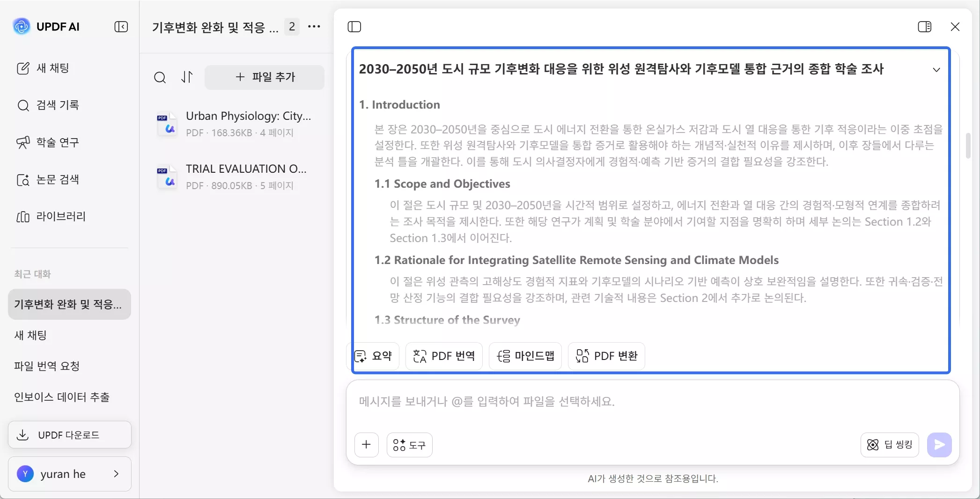Open the chat options menu with three dots
This screenshot has height=499, width=980.
click(314, 27)
